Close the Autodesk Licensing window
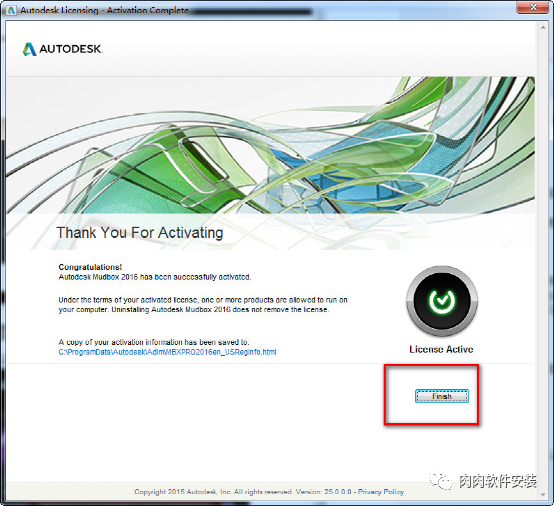This screenshot has height=506, width=554. (x=534, y=7)
